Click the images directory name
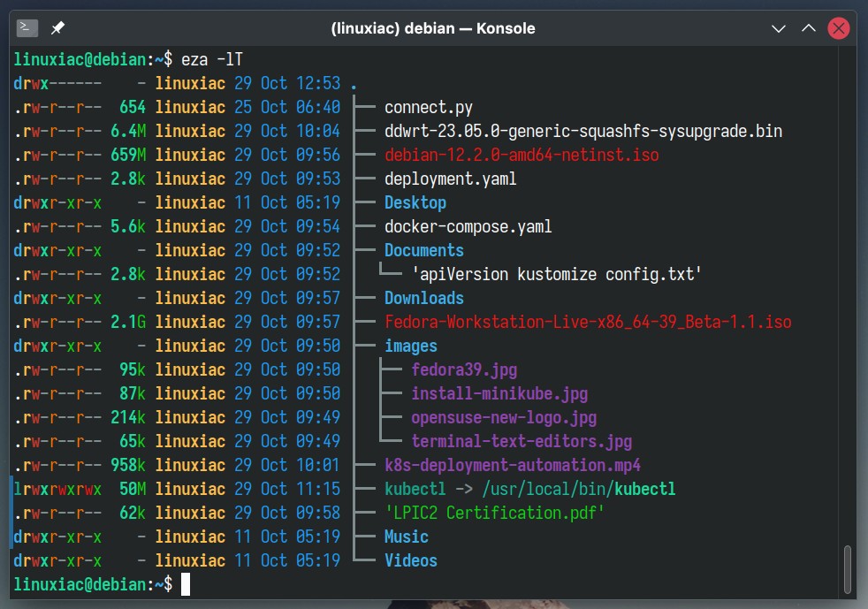 click(411, 346)
